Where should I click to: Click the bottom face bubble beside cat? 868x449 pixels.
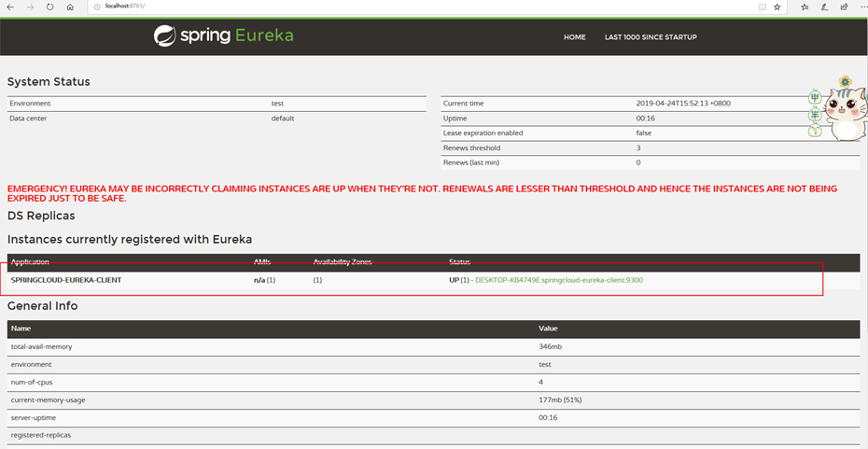pyautogui.click(x=814, y=131)
